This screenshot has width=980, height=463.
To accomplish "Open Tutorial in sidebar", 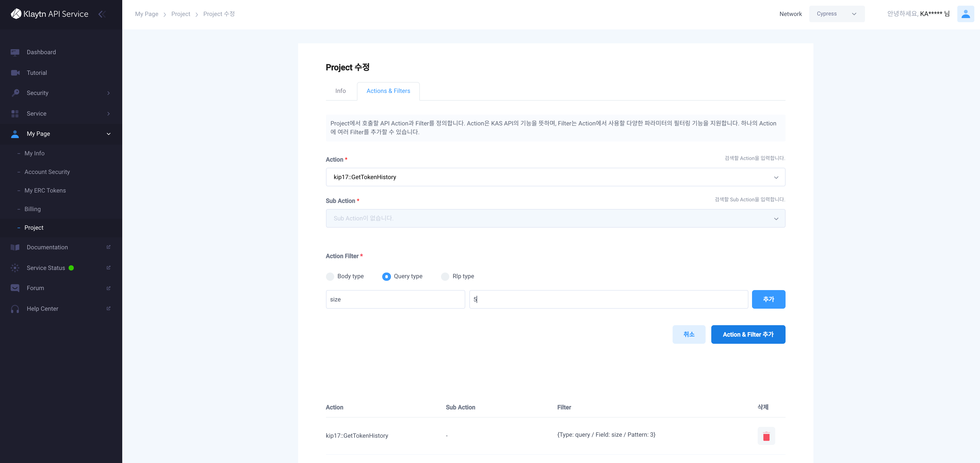I will pos(37,73).
